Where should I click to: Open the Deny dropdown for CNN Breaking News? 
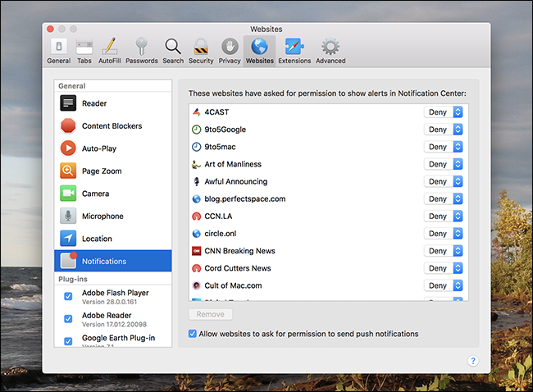pyautogui.click(x=444, y=251)
